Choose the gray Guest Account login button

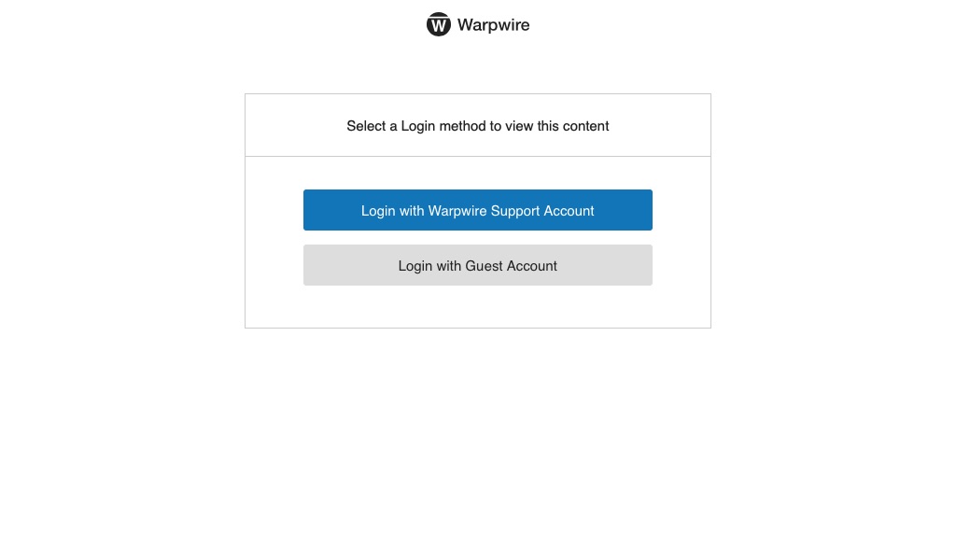[x=477, y=265]
